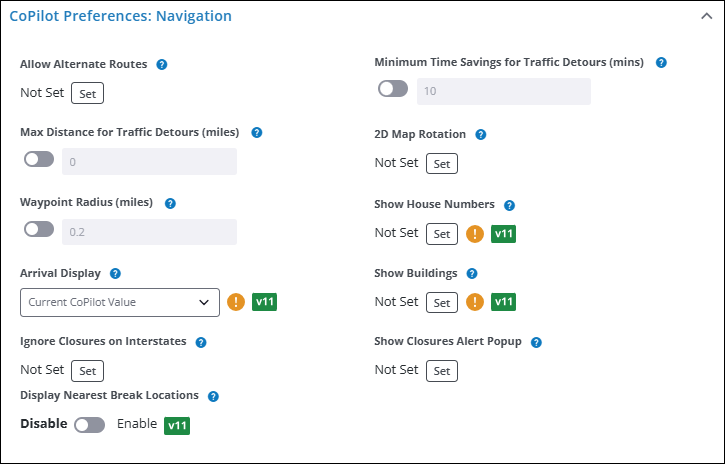Screen dimensions: 725x464
Task: Click help icon for Show Closures Alert Popup
Action: point(536,342)
